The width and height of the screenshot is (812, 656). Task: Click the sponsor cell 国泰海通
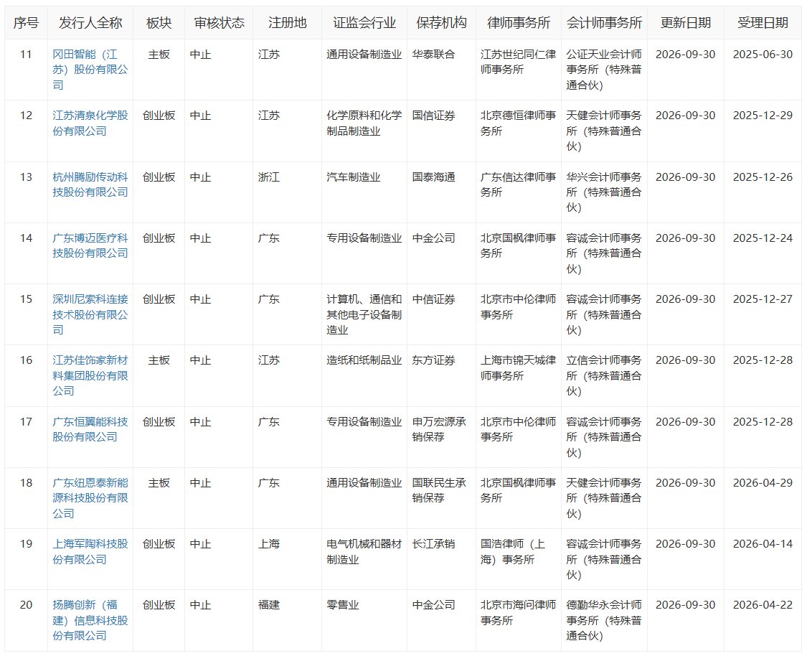tap(433, 177)
